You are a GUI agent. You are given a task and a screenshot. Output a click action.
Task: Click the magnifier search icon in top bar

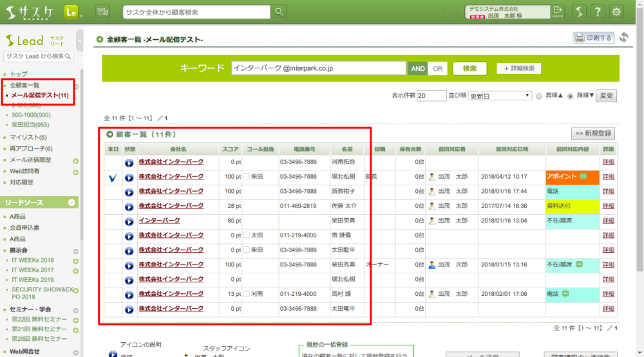pyautogui.click(x=278, y=12)
